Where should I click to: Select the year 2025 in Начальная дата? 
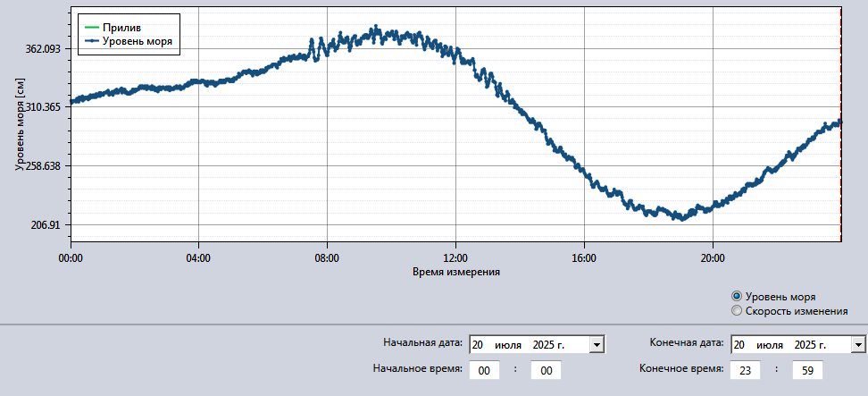pos(549,344)
